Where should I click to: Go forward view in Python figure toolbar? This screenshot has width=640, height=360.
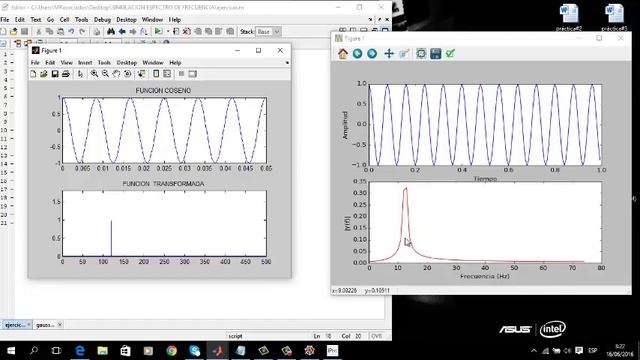click(372, 53)
